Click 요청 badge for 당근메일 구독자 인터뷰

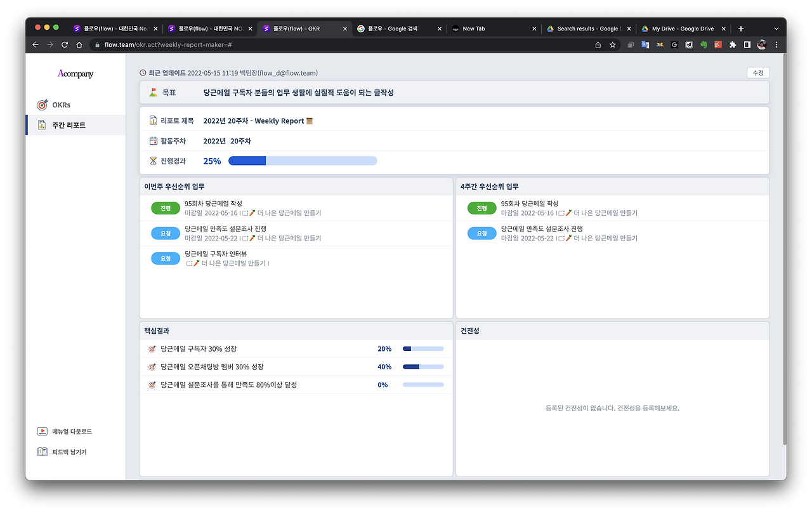coord(166,258)
